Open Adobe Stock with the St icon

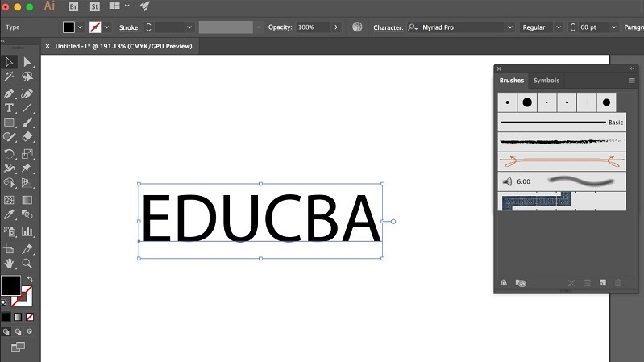click(x=95, y=6)
